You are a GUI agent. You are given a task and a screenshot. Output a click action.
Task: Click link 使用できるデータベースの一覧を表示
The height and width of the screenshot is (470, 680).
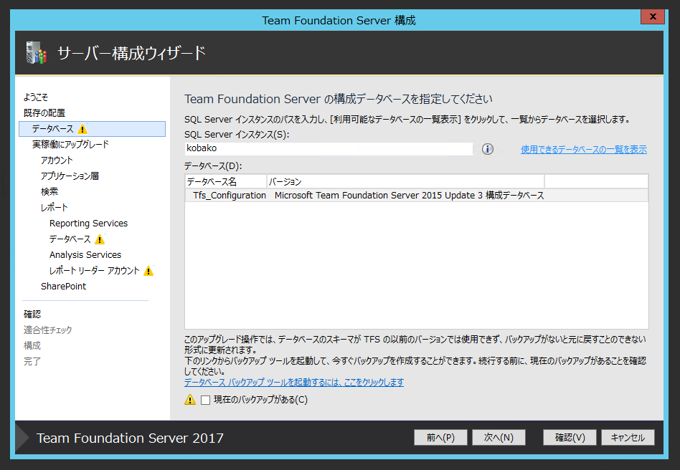(584, 150)
